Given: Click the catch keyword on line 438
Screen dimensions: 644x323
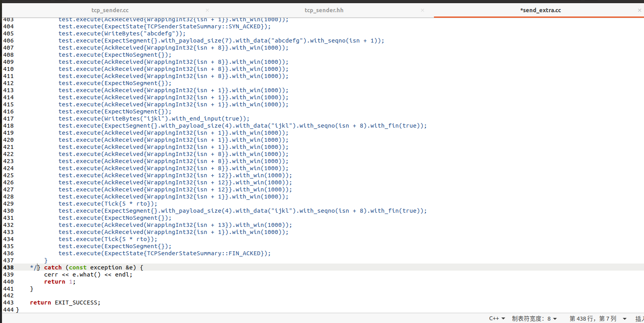Looking at the screenshot, I should pos(53,267).
